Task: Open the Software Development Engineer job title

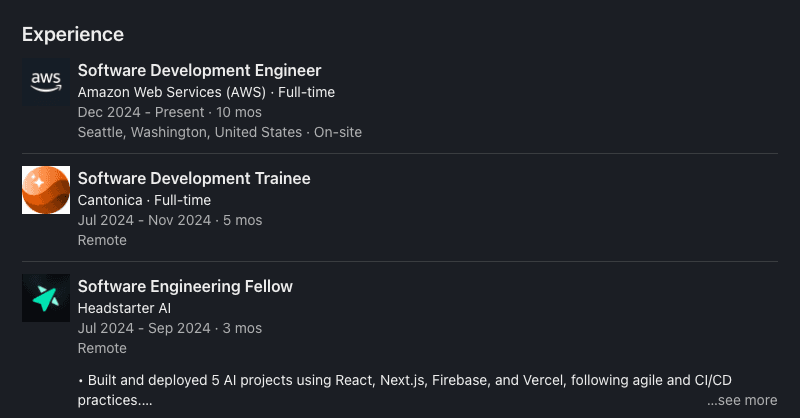Action: click(x=199, y=70)
